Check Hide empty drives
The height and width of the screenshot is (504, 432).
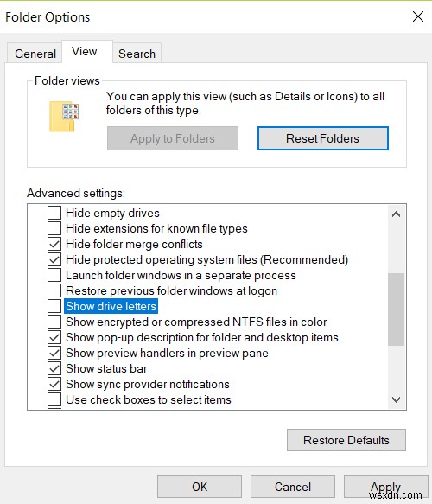(54, 213)
